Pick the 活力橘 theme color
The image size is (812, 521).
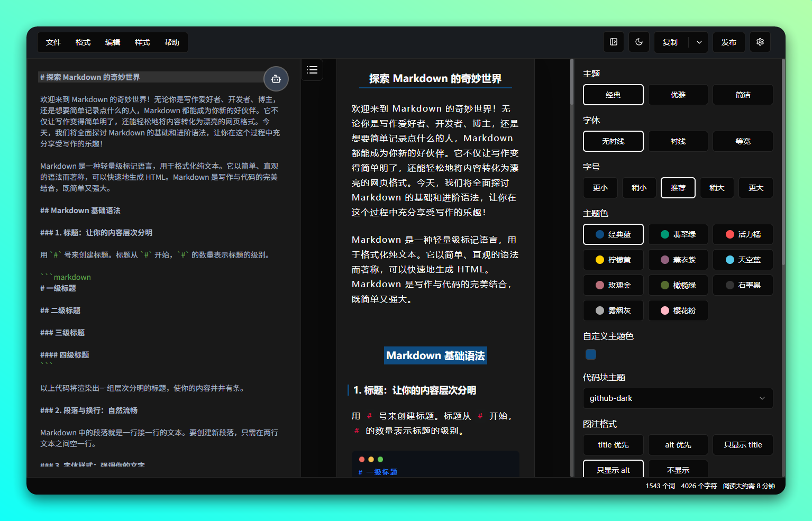click(743, 234)
